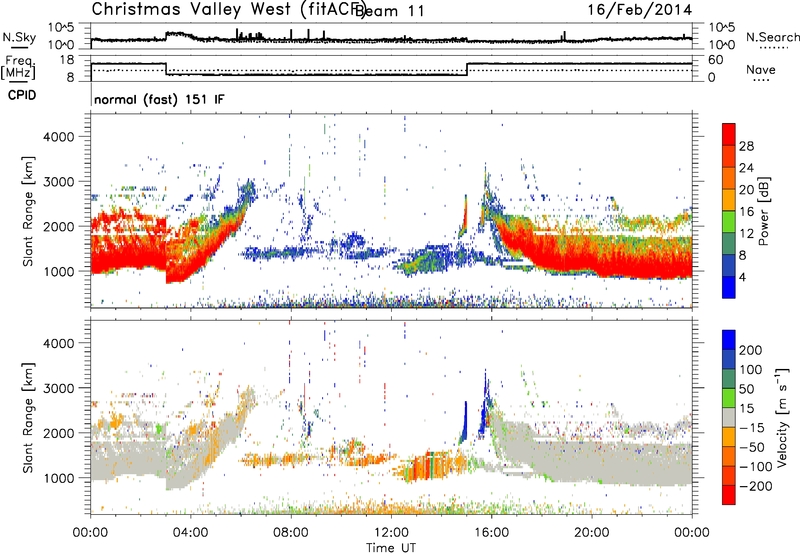This screenshot has width=800, height=554.
Task: Click the '60' Nave axis value
Action: [x=716, y=60]
